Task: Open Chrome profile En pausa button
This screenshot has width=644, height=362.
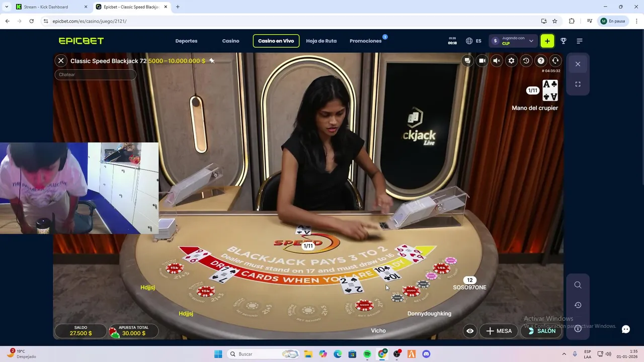Action: coord(613,21)
